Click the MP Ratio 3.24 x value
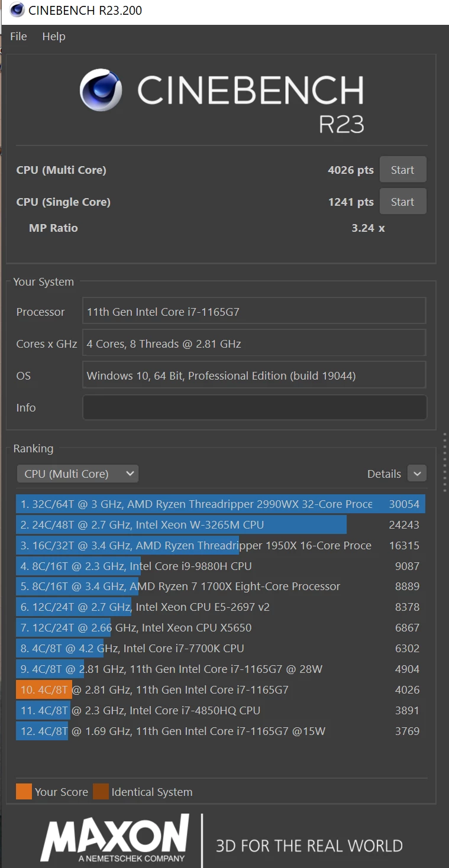The image size is (449, 868). tap(368, 228)
